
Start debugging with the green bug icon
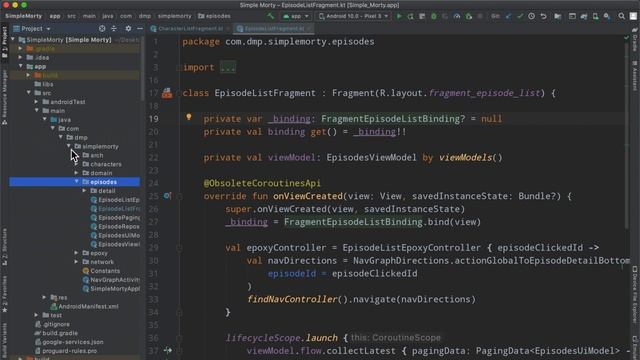pos(433,16)
